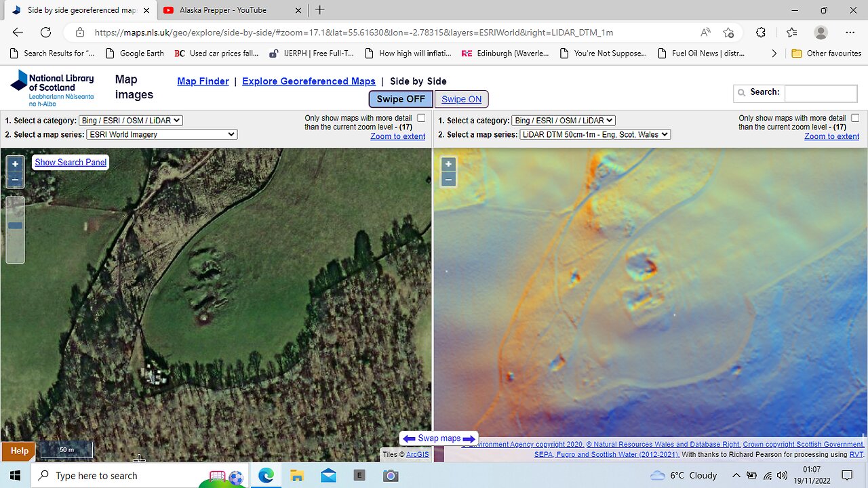Click the browser address bar URL
The height and width of the screenshot is (488, 868).
click(353, 33)
